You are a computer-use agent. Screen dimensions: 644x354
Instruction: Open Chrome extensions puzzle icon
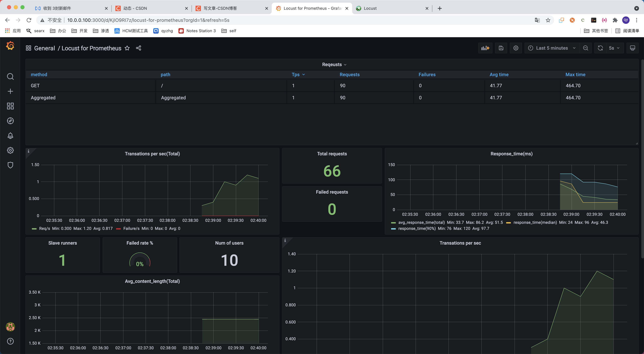[615, 20]
